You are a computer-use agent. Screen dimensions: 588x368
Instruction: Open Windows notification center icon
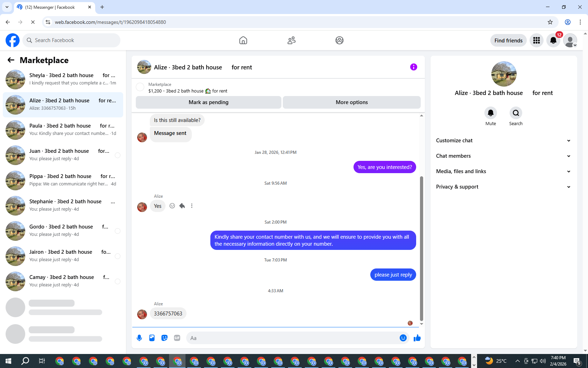pos(577,361)
